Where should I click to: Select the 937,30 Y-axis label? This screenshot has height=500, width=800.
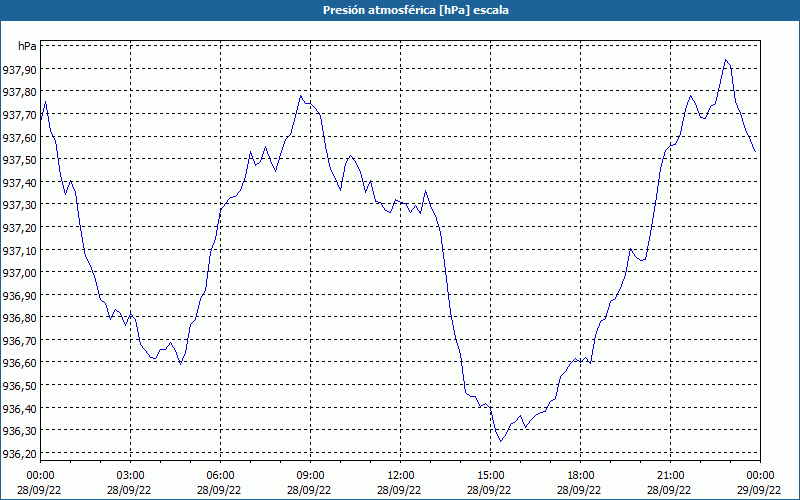[x=20, y=206]
